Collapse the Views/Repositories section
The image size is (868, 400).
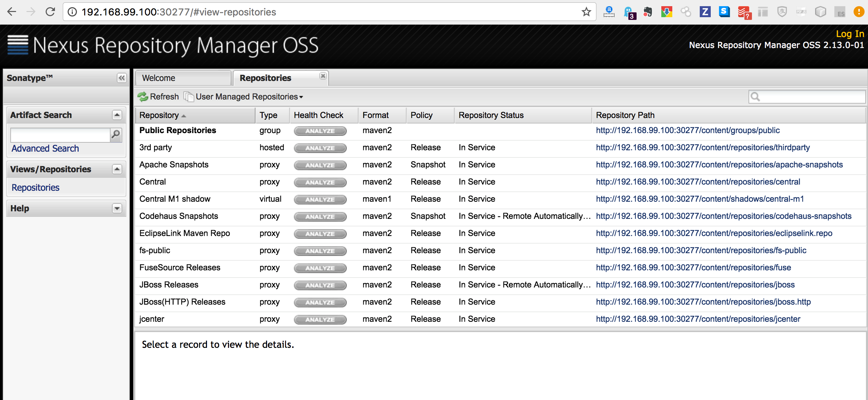pyautogui.click(x=117, y=169)
